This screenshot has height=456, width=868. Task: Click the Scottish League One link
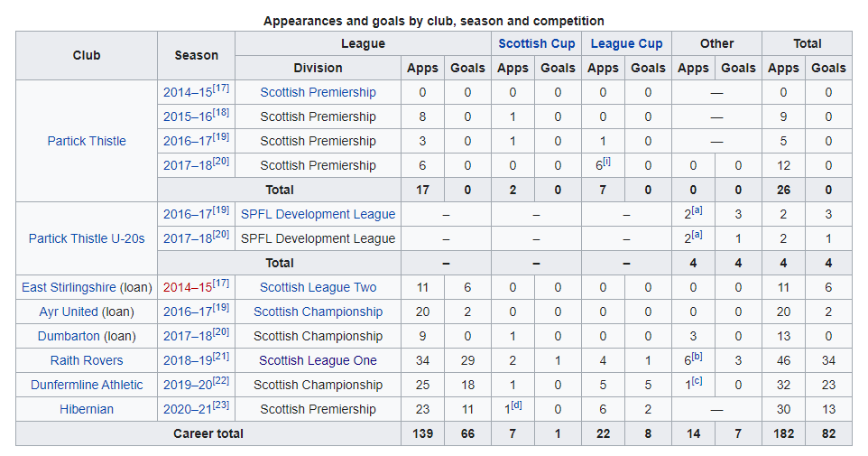[x=318, y=360]
